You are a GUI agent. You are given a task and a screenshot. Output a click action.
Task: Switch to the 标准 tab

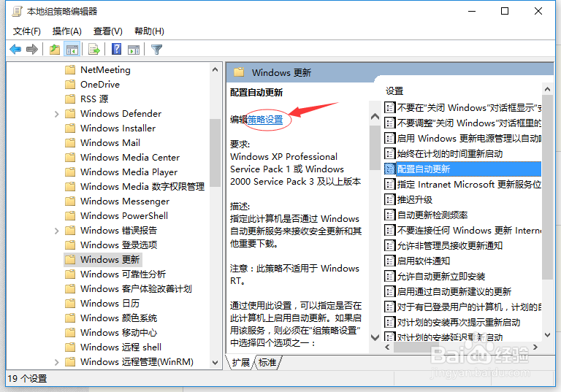(267, 363)
